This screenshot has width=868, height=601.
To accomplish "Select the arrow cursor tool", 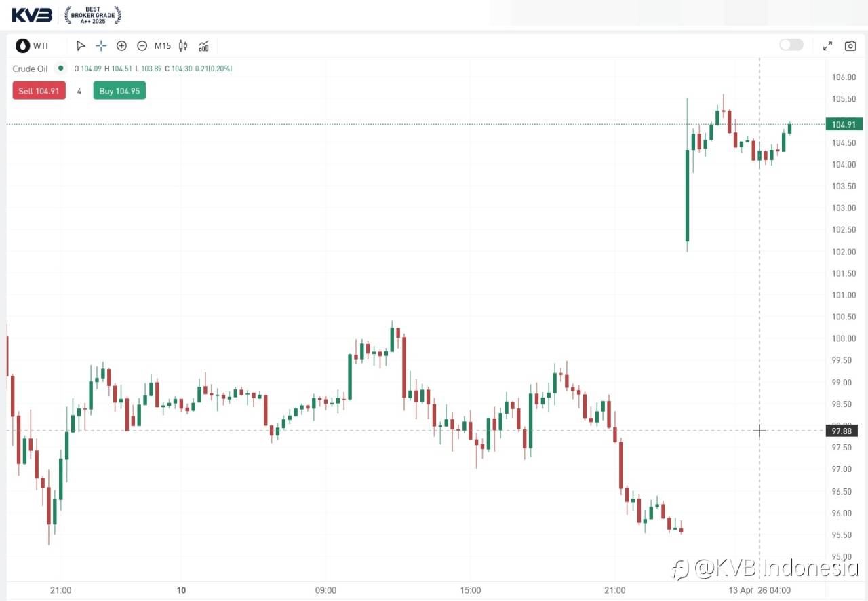I will [81, 46].
